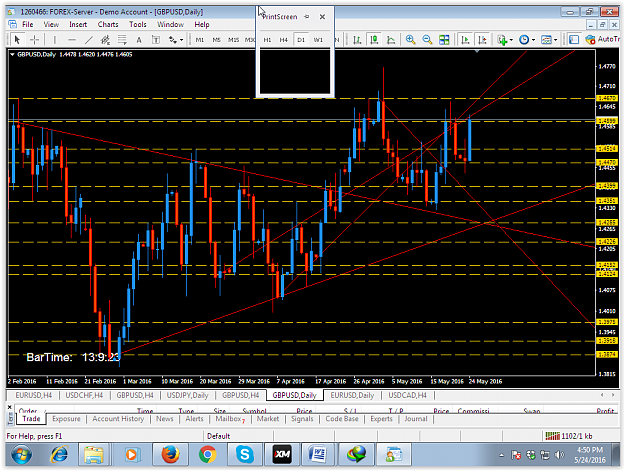Select W1 timeframe in PrintScreen toolbar
This screenshot has height=471, width=625.
(318, 39)
